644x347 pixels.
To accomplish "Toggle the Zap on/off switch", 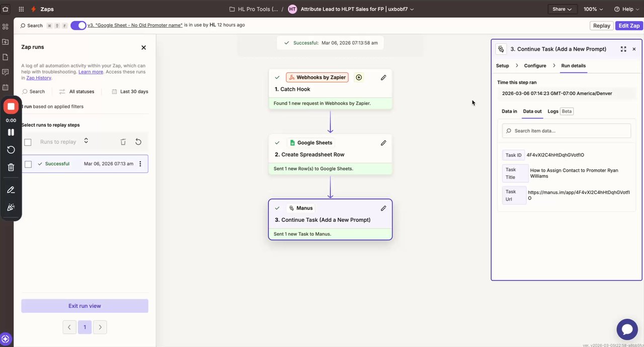I will (x=78, y=26).
